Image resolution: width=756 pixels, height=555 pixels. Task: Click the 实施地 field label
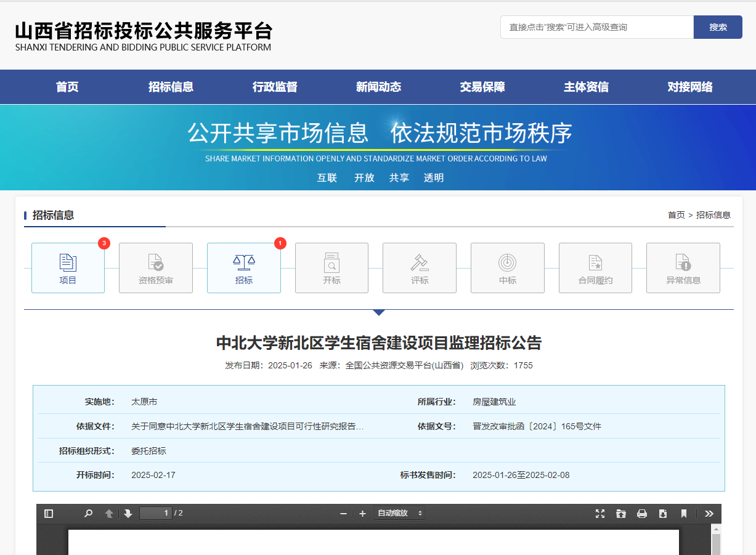click(x=100, y=402)
